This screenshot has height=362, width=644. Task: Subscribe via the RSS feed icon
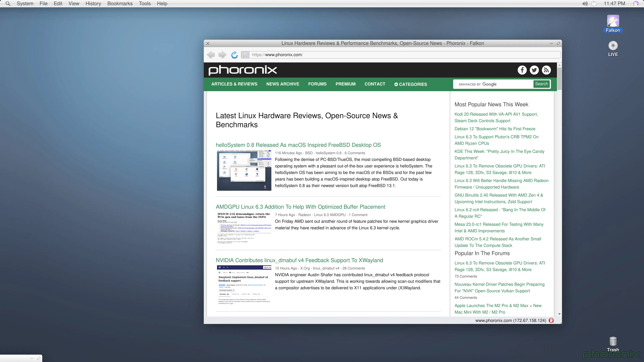546,70
